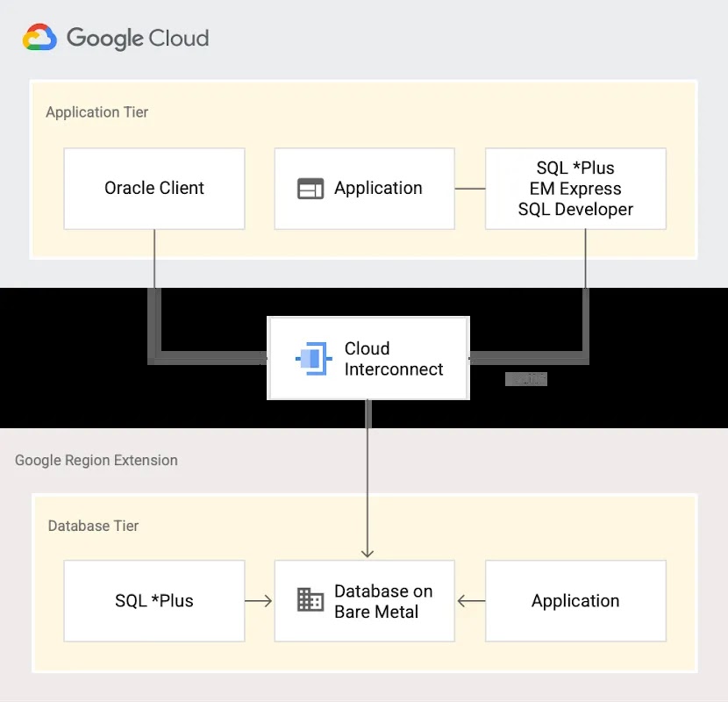
Task: Click the 'Database Tier' heading
Action: [x=93, y=526]
